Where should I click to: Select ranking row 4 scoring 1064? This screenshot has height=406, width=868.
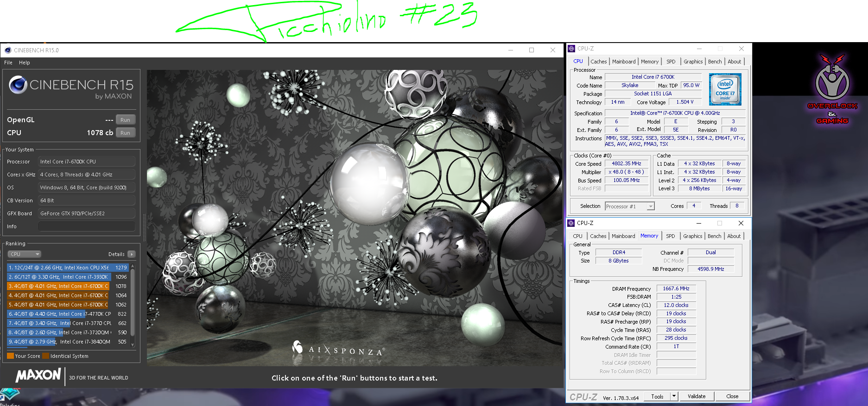[x=68, y=295]
